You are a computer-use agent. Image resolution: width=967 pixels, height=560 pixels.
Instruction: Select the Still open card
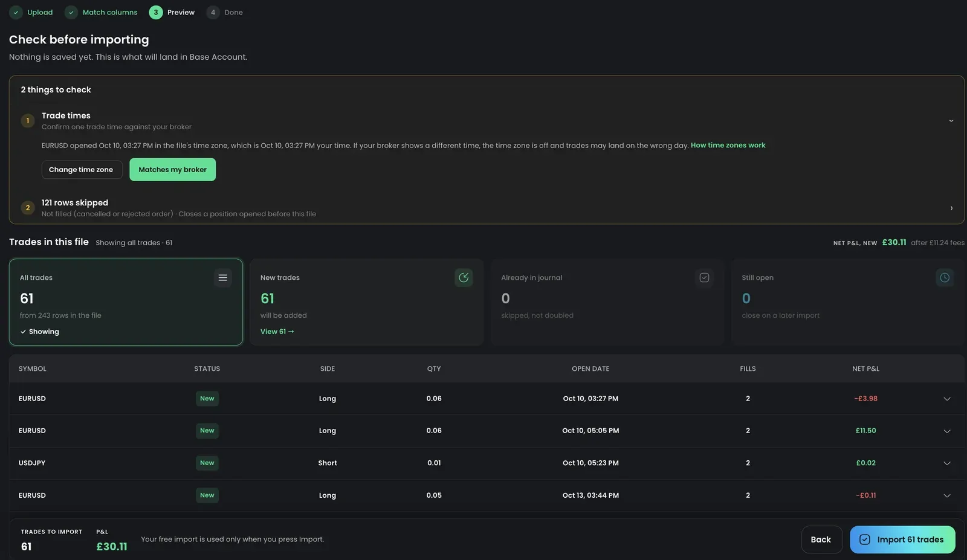[848, 302]
